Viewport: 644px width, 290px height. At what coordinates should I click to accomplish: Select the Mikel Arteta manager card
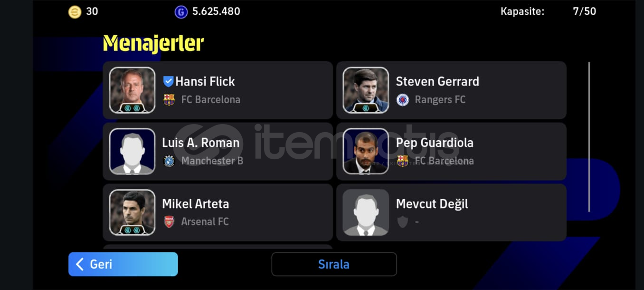[218, 213]
